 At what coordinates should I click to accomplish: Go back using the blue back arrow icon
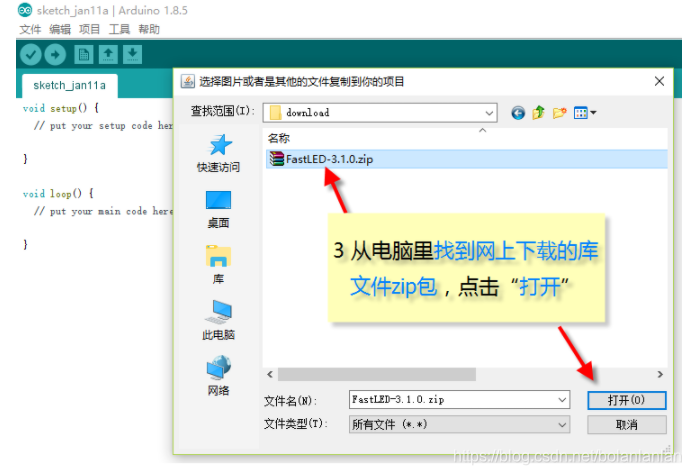click(x=518, y=113)
